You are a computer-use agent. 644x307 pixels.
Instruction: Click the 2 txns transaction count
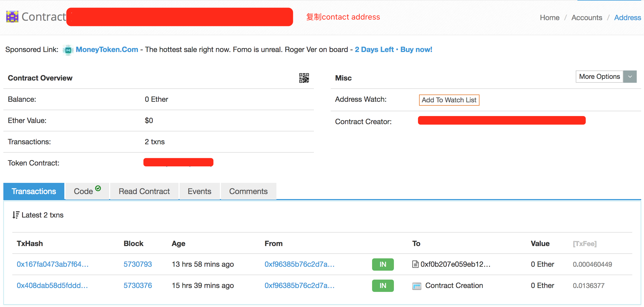pyautogui.click(x=155, y=142)
